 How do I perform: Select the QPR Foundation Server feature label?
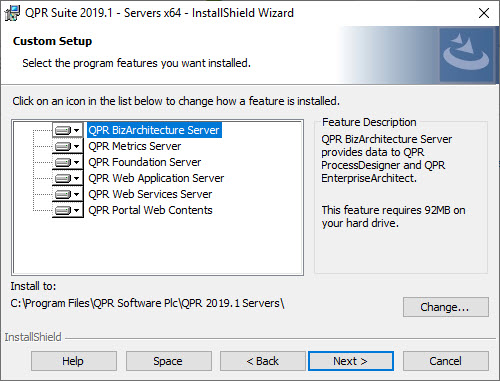[x=145, y=162]
